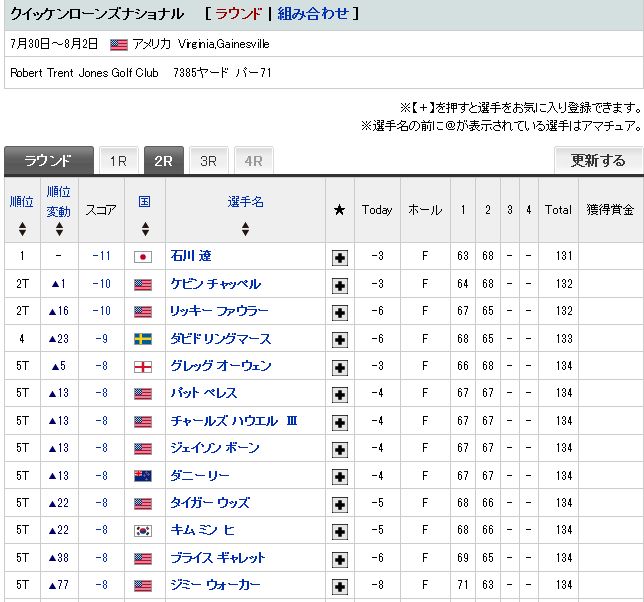The height and width of the screenshot is (602, 644).
Task: Click score -11 in first row
Action: (101, 256)
